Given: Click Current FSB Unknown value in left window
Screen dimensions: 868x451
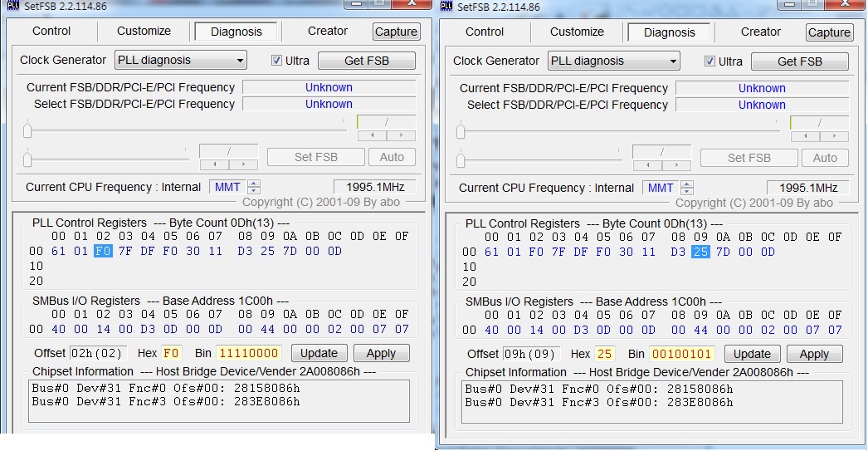Looking at the screenshot, I should click(x=329, y=87).
